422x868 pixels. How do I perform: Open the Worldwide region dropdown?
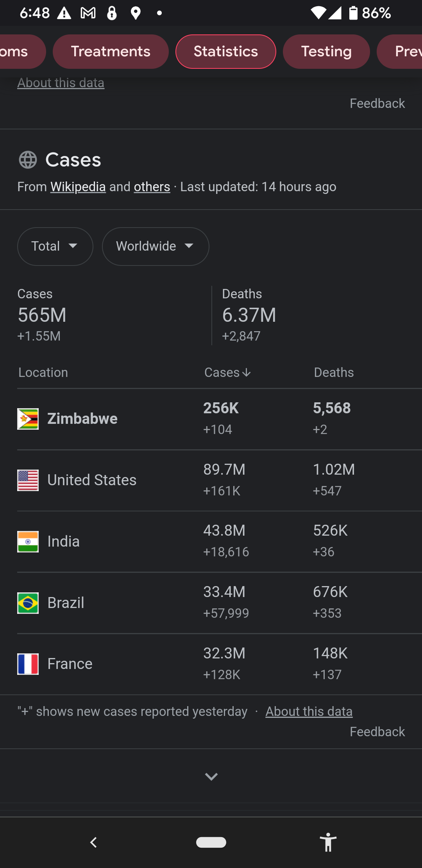(155, 246)
